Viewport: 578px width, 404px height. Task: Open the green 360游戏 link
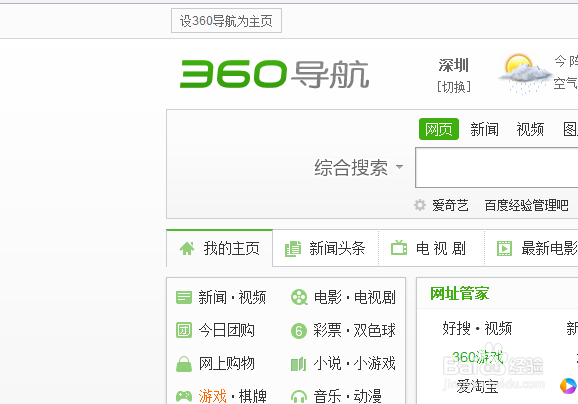(x=477, y=357)
